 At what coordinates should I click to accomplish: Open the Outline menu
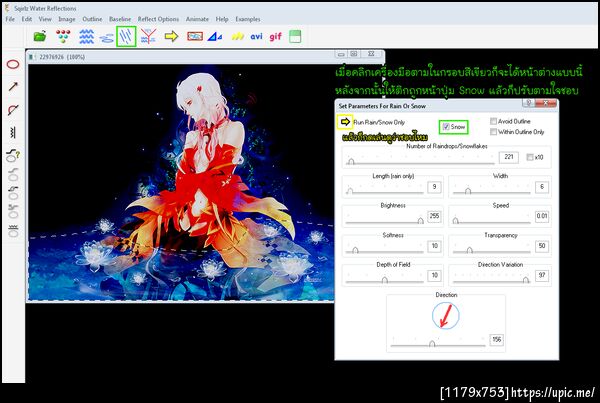click(x=92, y=19)
